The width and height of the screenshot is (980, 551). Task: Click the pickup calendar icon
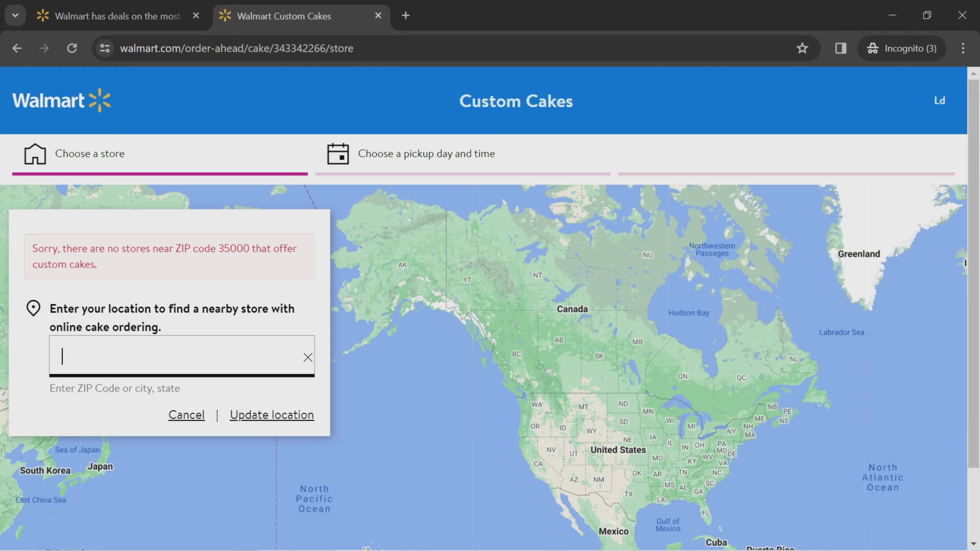pos(338,154)
